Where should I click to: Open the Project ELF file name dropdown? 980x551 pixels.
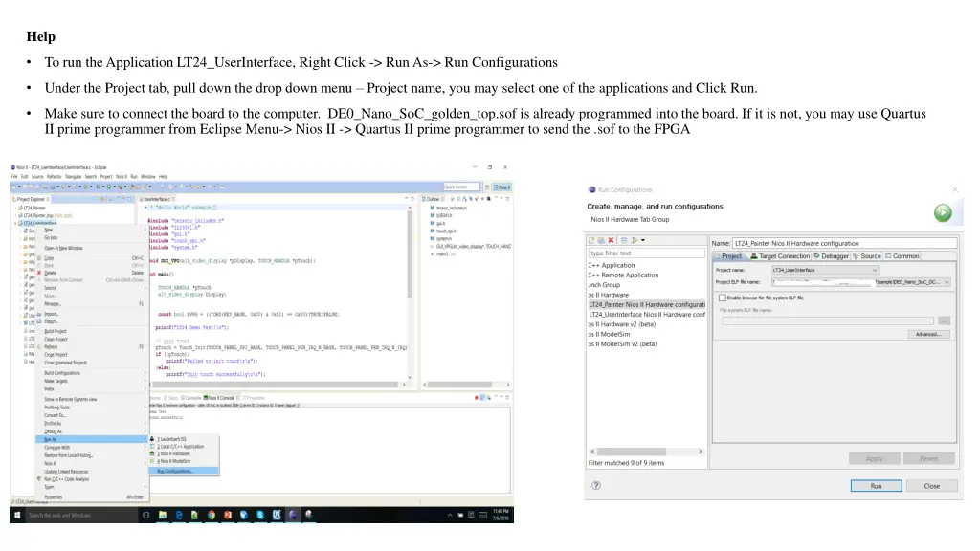pos(947,283)
